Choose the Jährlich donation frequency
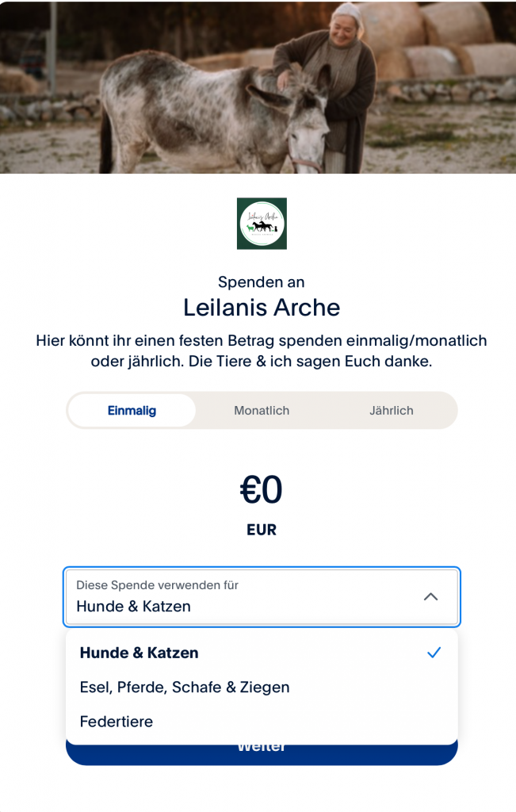This screenshot has width=516, height=812. 391,411
